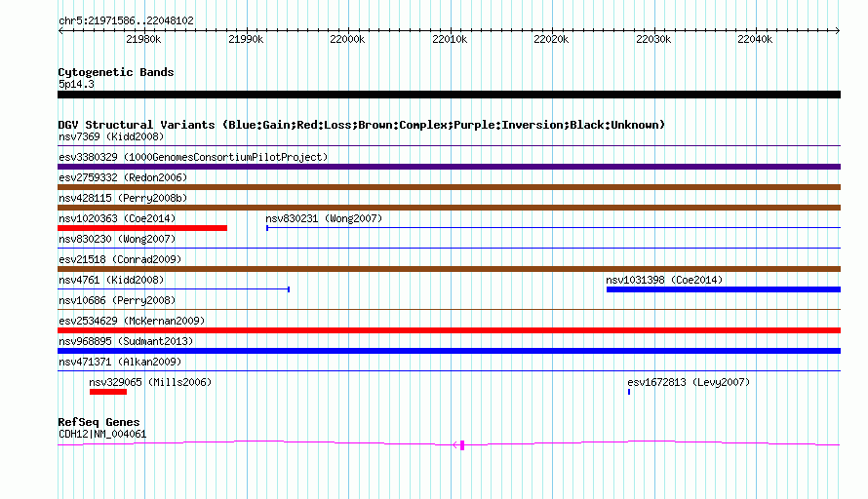Click the 22000k ruler tick label

tap(347, 39)
